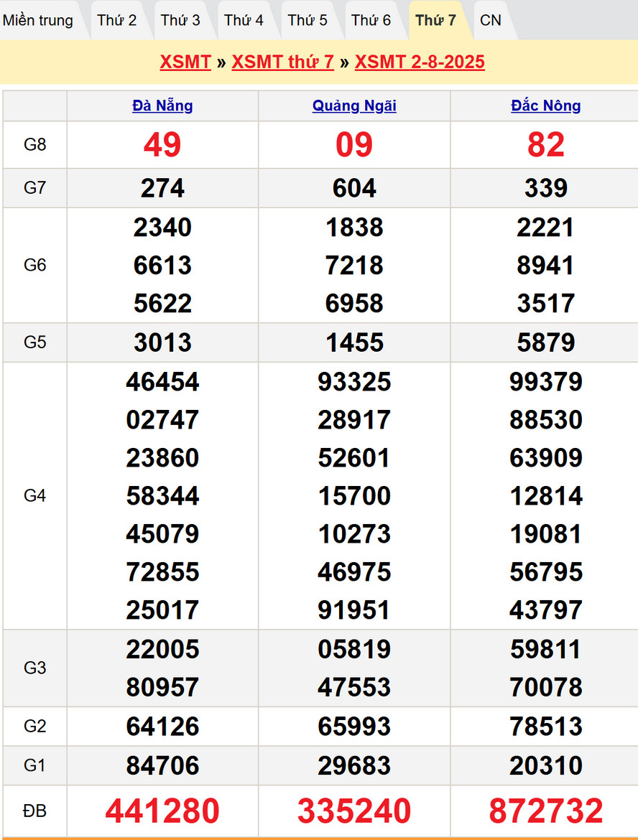
Task: Open the XSMT 2-8-2025 link
Action: pyautogui.click(x=420, y=62)
